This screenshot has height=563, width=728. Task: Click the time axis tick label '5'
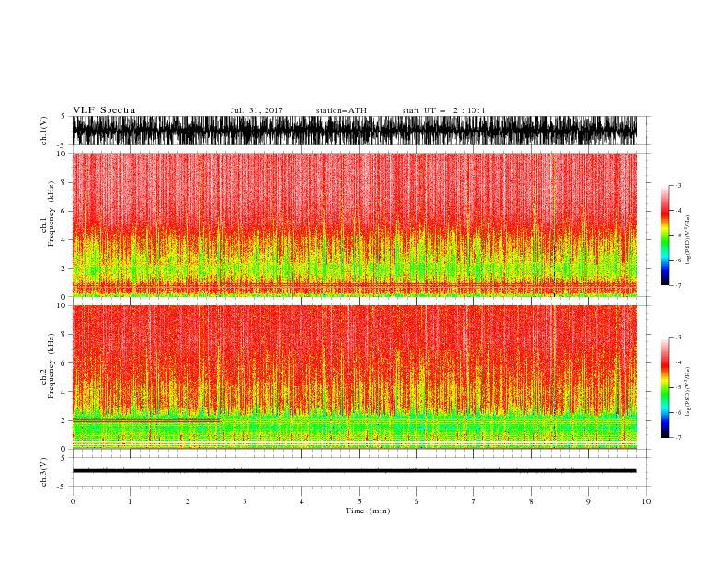click(359, 501)
